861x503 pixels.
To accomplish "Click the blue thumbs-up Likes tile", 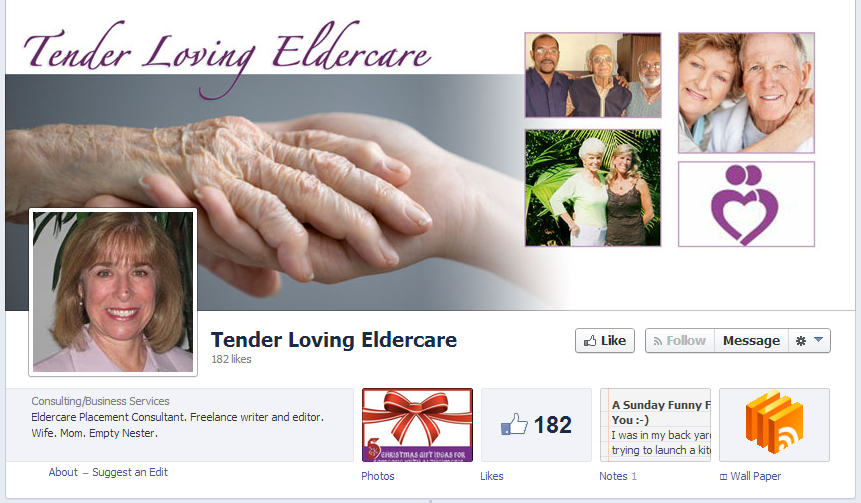I will pos(536,425).
